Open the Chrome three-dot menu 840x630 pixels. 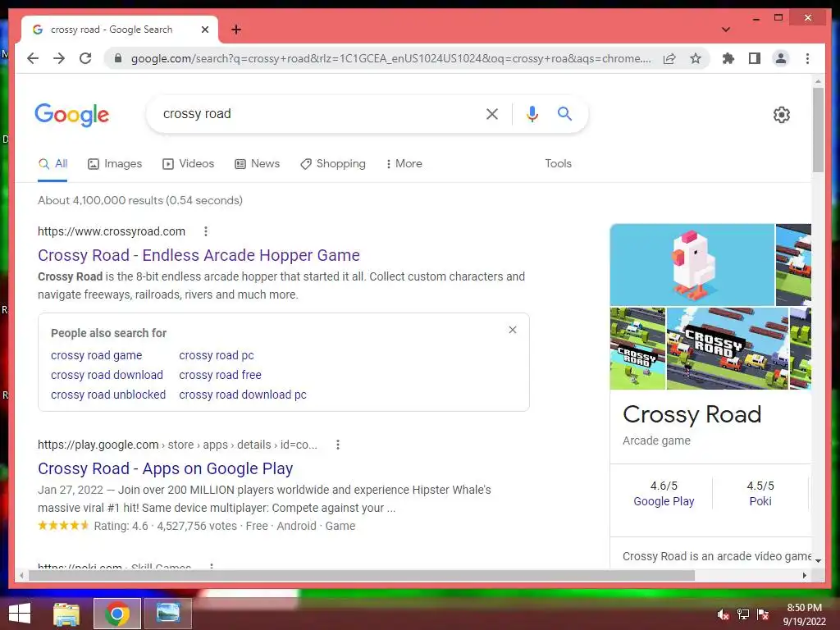(x=807, y=58)
